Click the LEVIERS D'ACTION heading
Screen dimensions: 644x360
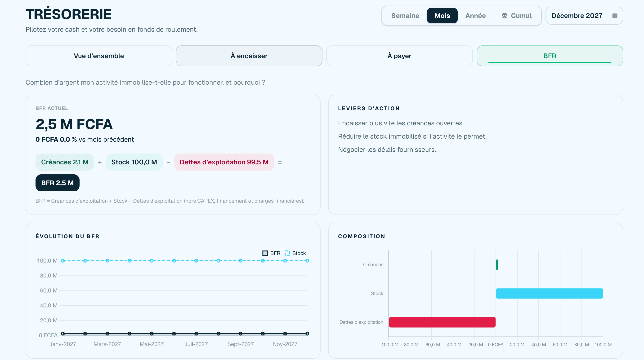point(369,108)
